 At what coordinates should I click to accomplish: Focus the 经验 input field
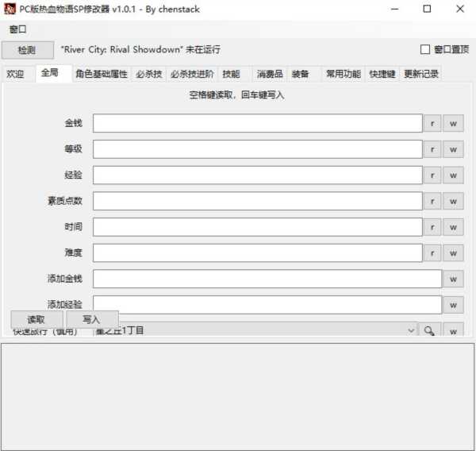[x=257, y=175]
